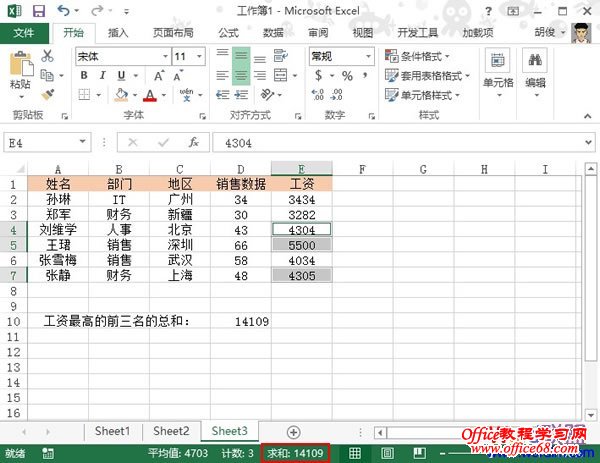Decrease indent in alignment group
This screenshot has width=600, height=463.
pyautogui.click(x=222, y=94)
